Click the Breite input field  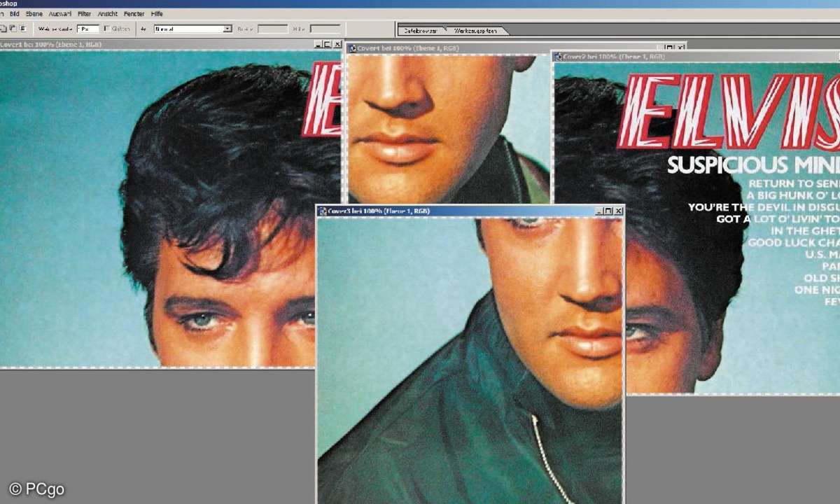click(272, 29)
